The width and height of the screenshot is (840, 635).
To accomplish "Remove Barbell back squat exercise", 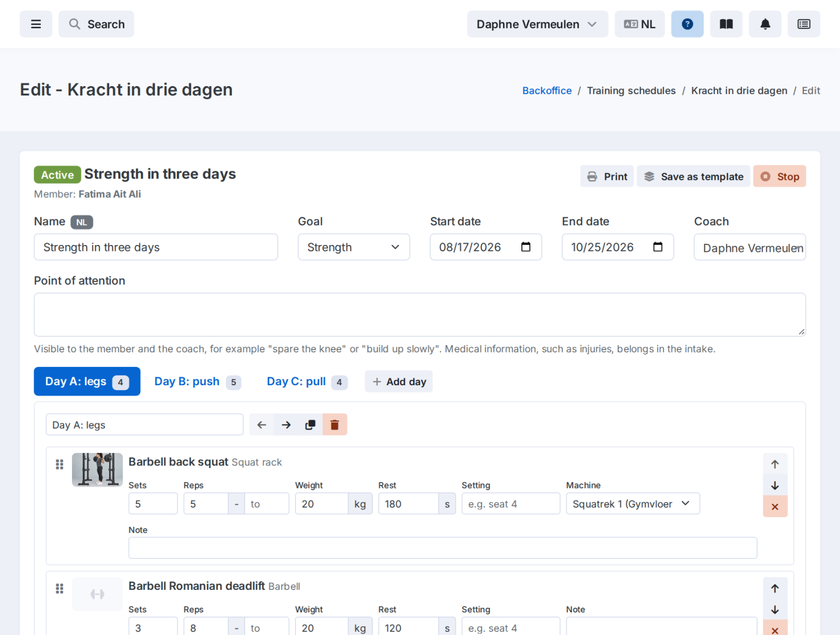I will 775,507.
